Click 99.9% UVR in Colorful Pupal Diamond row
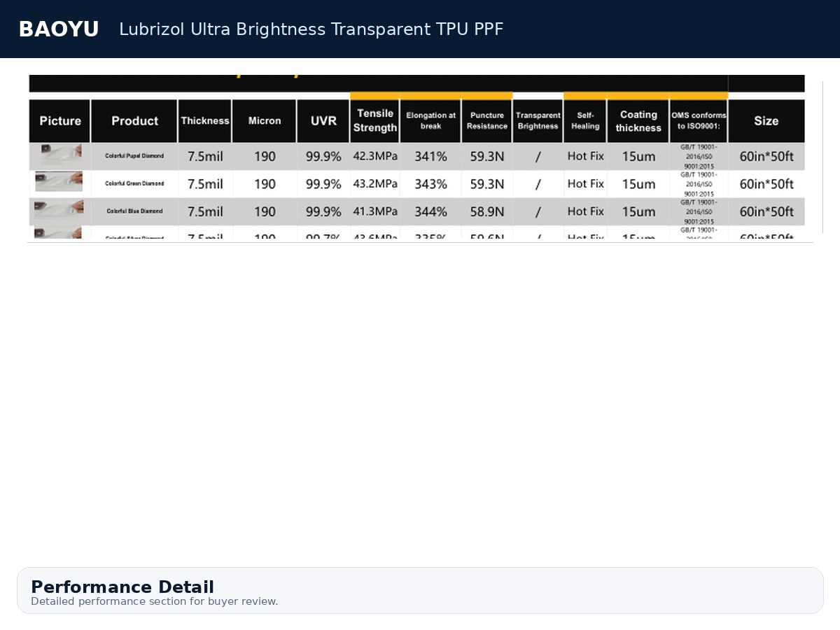 (323, 157)
